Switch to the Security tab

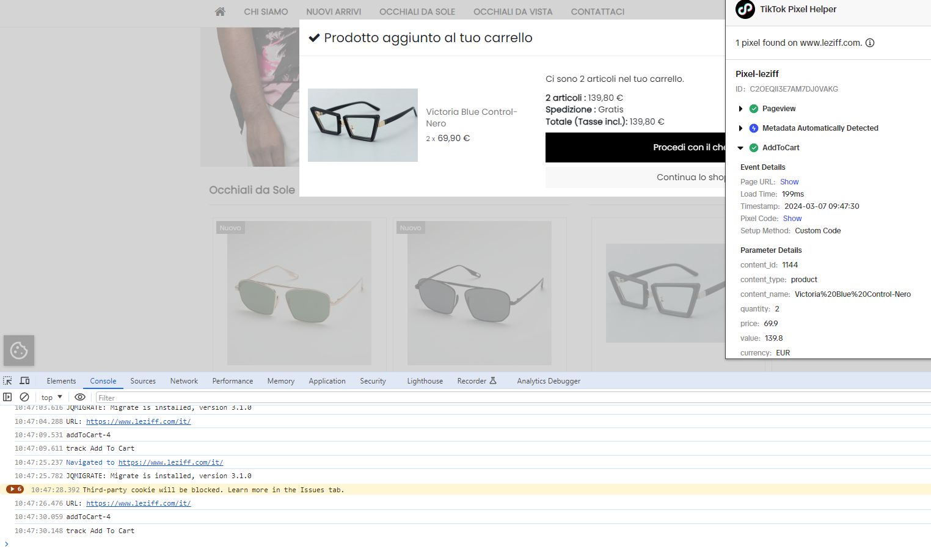pyautogui.click(x=373, y=380)
